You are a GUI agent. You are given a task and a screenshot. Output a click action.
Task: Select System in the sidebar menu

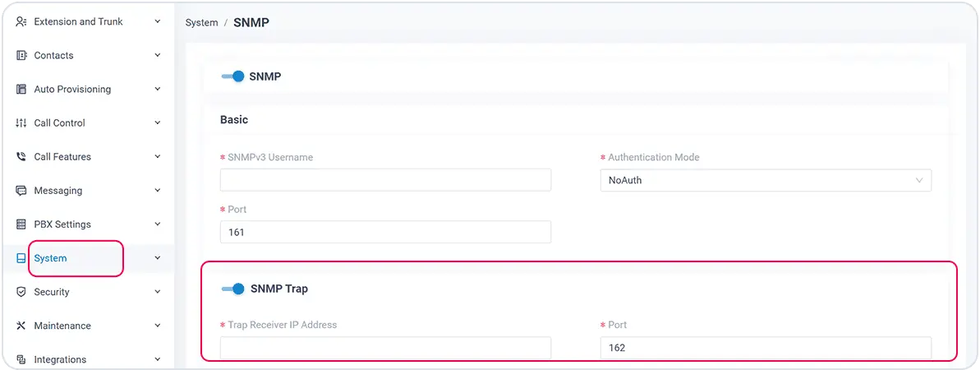coord(51,258)
